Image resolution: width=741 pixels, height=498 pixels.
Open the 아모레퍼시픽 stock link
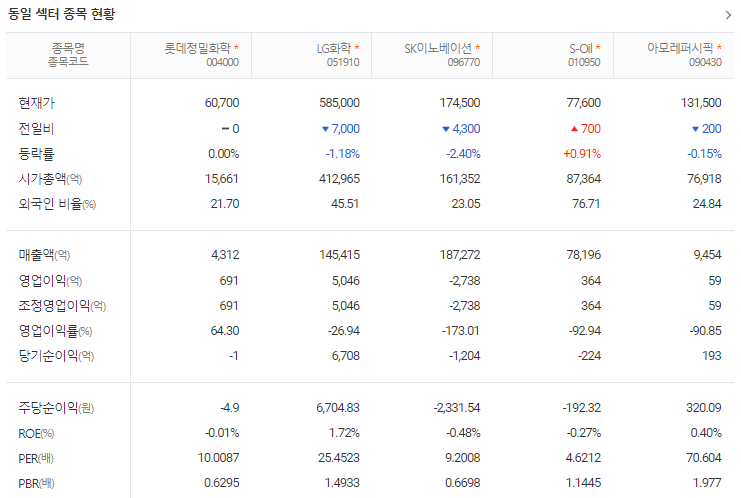[x=680, y=48]
